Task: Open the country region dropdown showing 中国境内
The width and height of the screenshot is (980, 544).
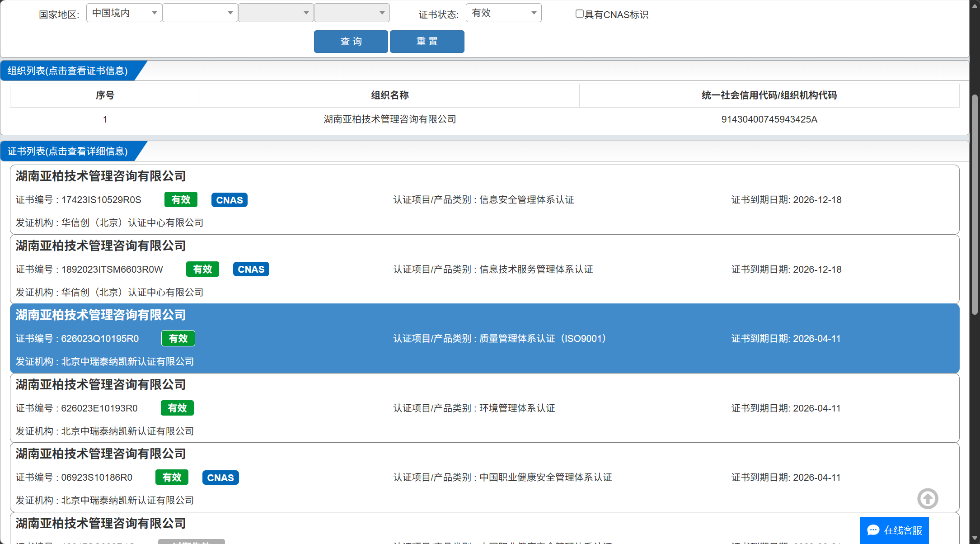Action: (124, 13)
